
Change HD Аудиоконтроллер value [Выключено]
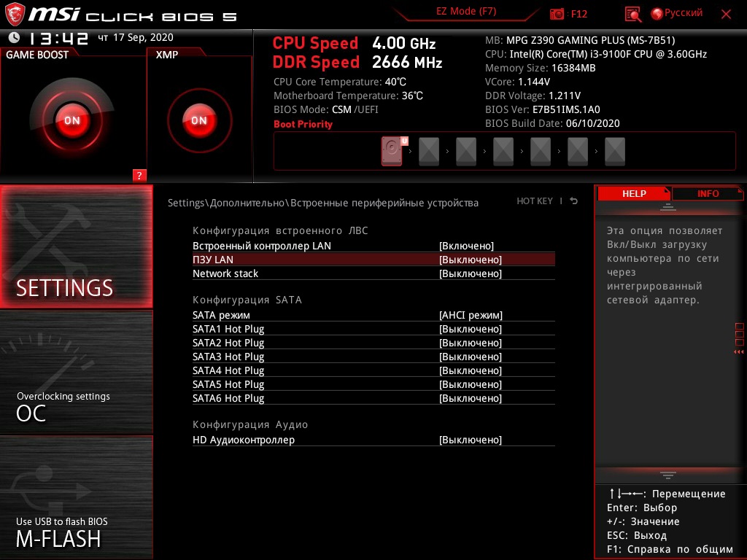(x=471, y=440)
